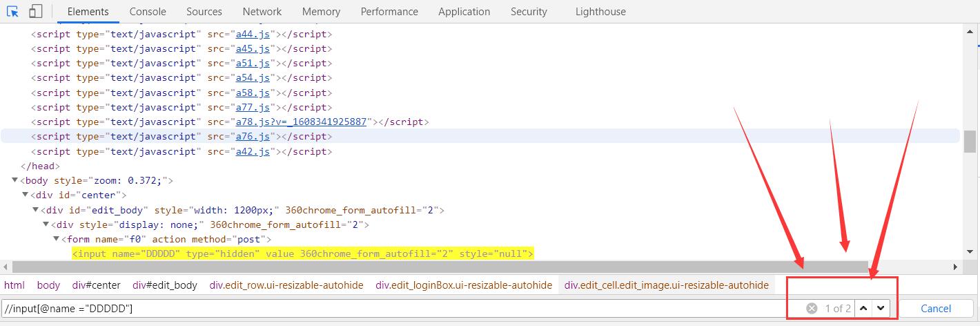The height and width of the screenshot is (326, 980).
Task: Open a44.js script link
Action: point(253,34)
